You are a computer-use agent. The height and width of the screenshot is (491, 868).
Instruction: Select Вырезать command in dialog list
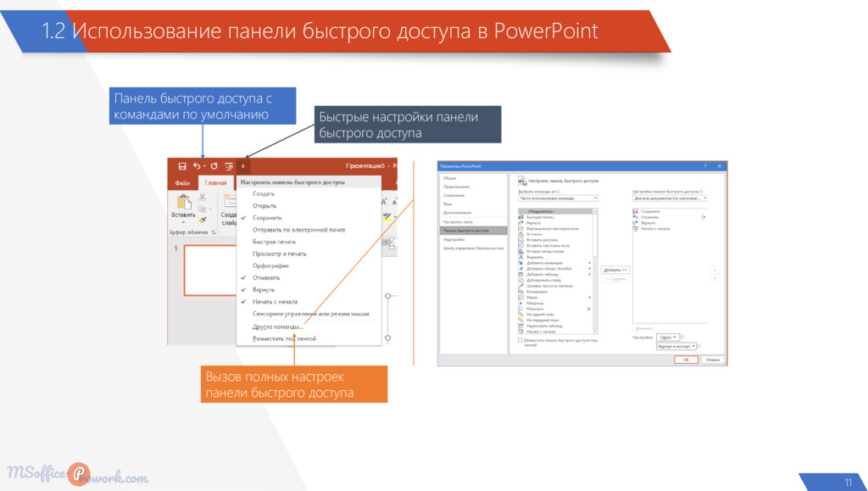pos(555,258)
